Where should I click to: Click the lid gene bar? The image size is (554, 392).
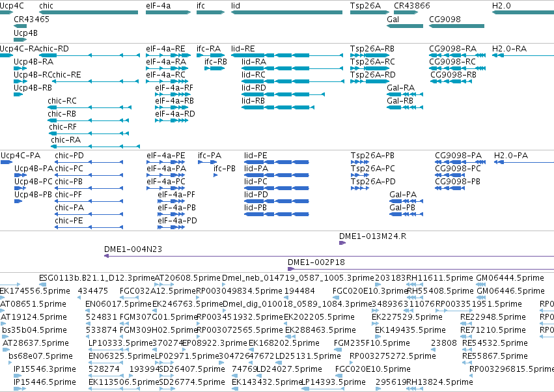point(286,12)
